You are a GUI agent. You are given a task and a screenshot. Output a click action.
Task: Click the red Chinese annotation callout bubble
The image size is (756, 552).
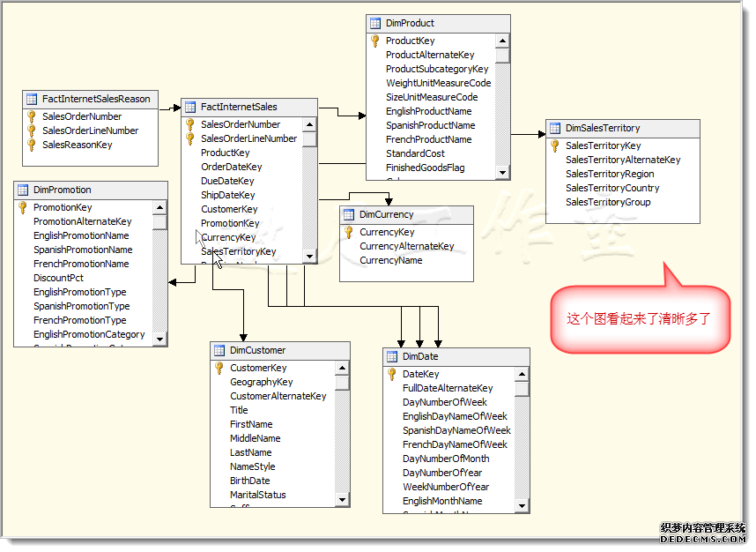(639, 318)
